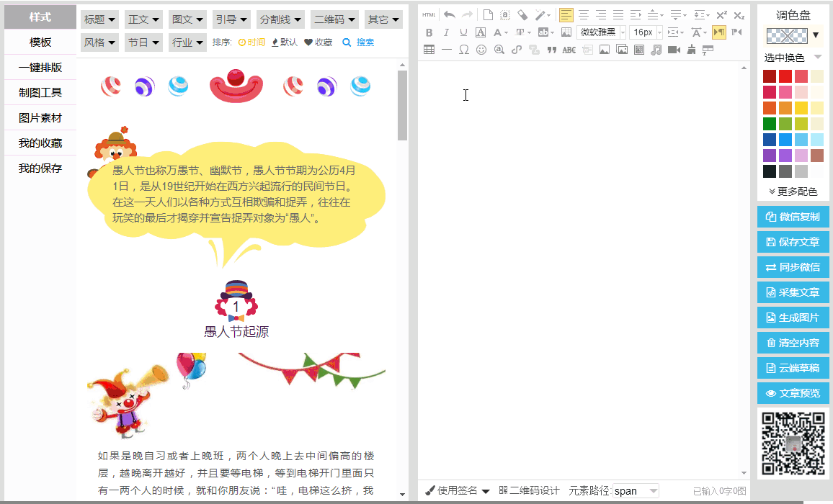Toggle underline formatting
The image size is (833, 504).
tap(463, 32)
